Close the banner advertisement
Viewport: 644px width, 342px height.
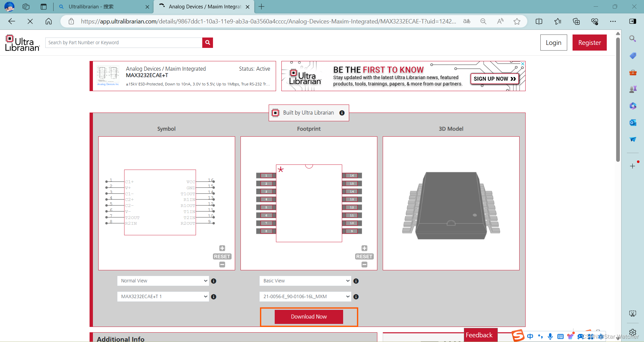tap(523, 64)
